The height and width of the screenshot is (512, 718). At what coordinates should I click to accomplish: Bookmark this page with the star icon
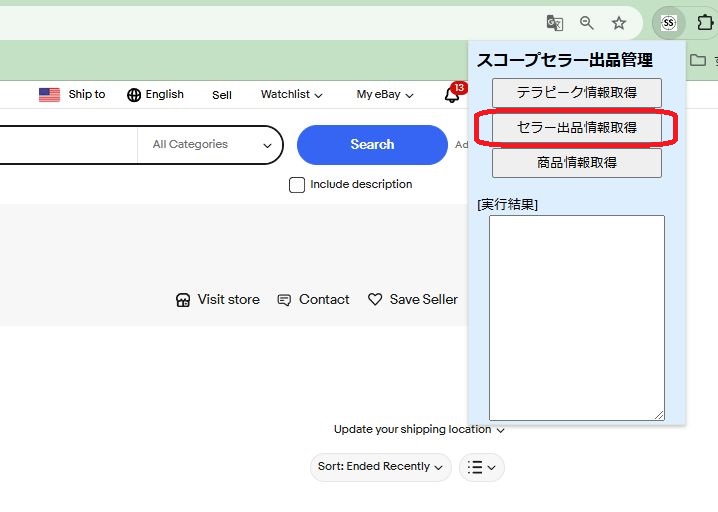(619, 22)
